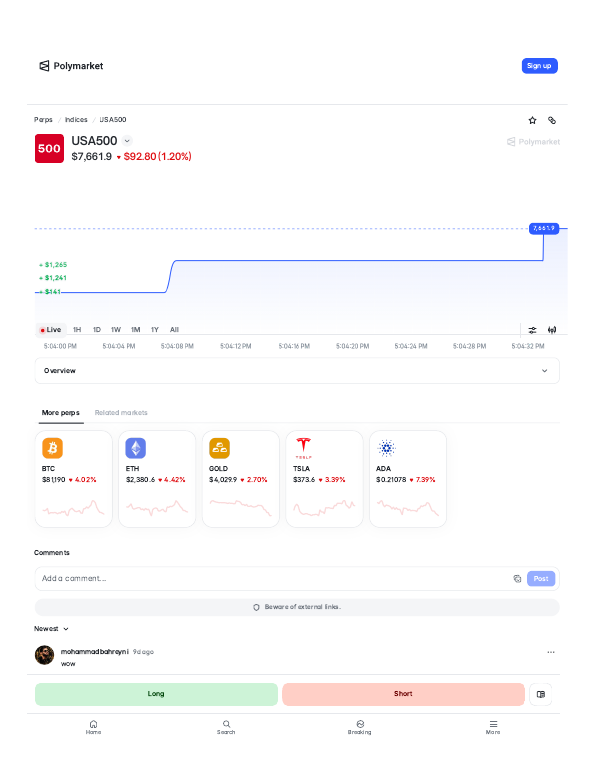Open the ETH perp card icon
The height and width of the screenshot is (770, 595).
(x=136, y=448)
